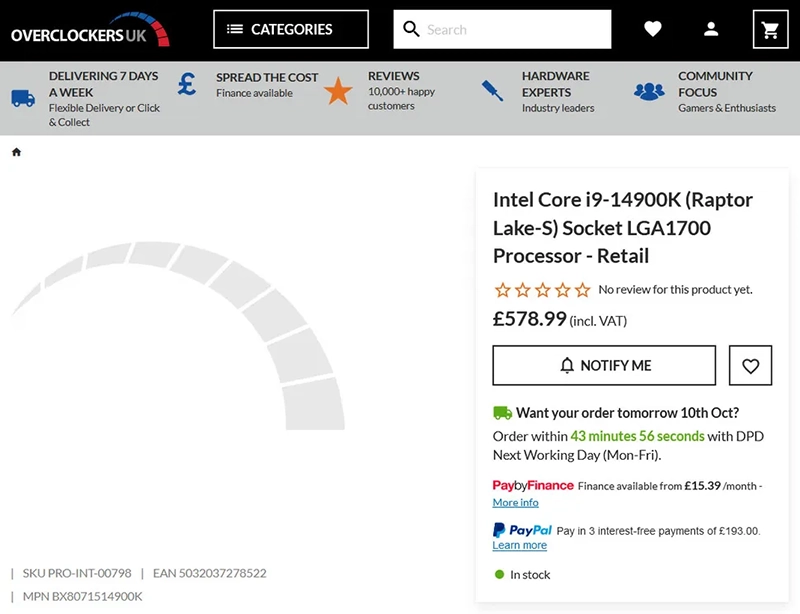
Task: Add product to wishlist with heart button
Action: pos(750,365)
